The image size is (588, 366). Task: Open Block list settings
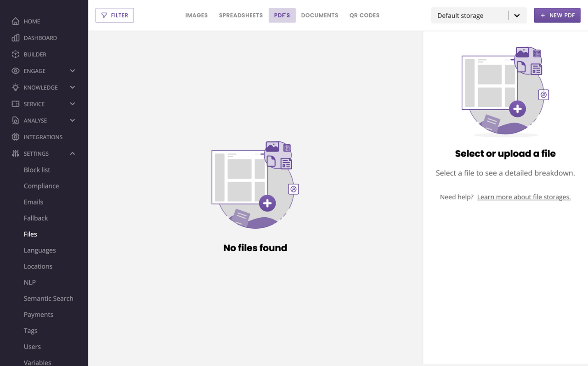pyautogui.click(x=37, y=170)
